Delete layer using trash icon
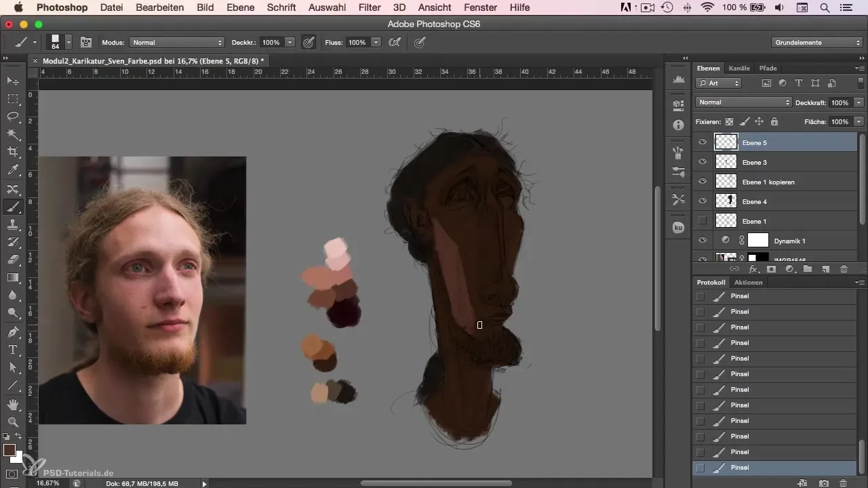The width and height of the screenshot is (868, 488). (x=844, y=269)
